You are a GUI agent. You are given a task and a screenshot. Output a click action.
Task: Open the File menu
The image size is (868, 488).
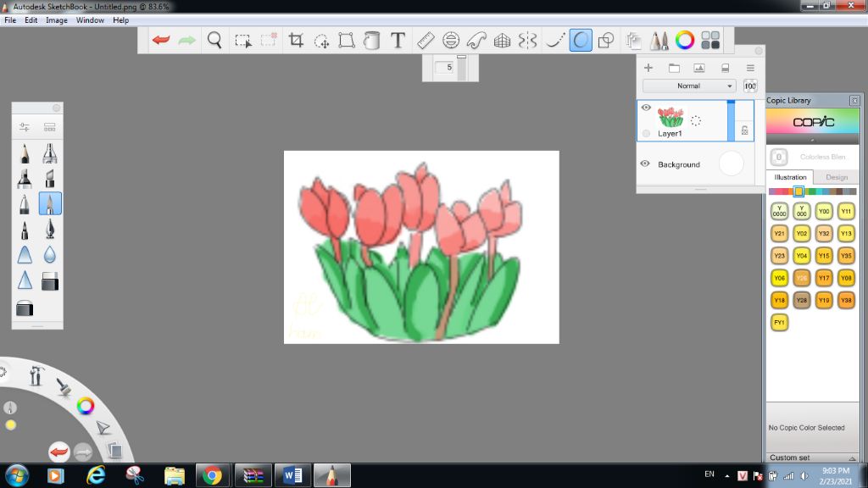(10, 20)
